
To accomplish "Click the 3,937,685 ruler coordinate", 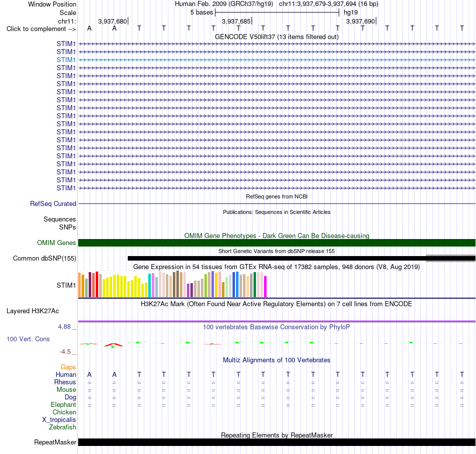I will tap(236, 21).
